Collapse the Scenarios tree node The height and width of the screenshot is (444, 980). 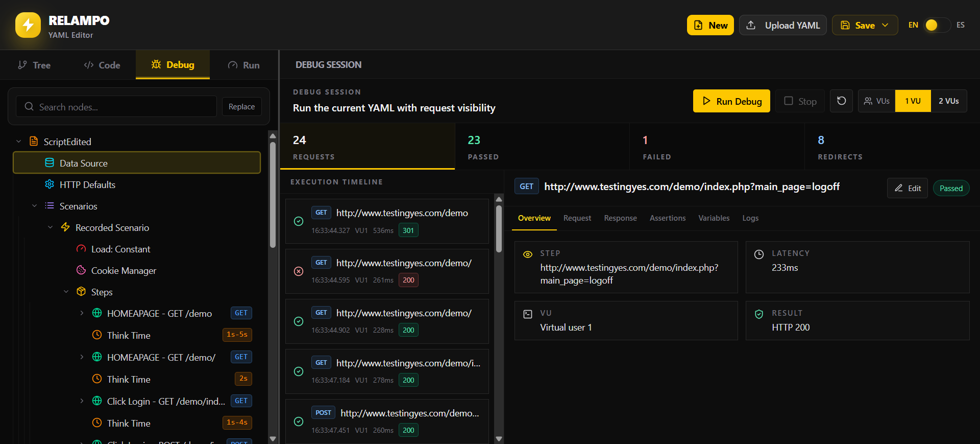click(34, 206)
